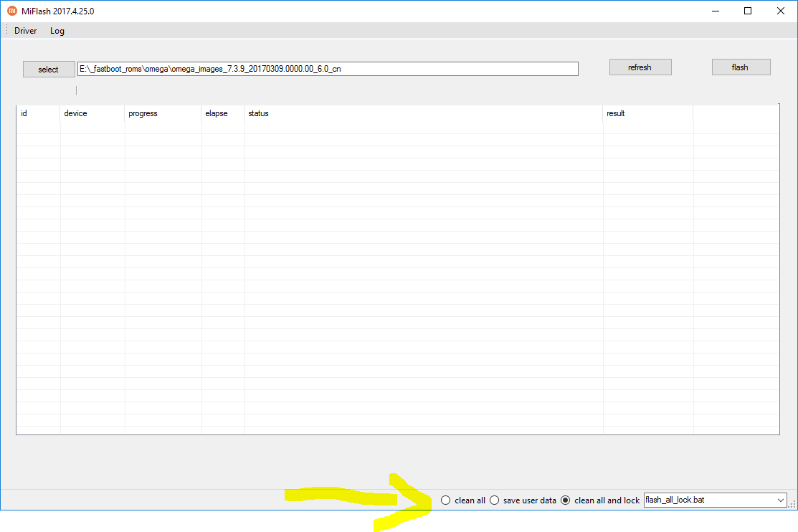
Task: Close the MiFlash window
Action: coord(780,11)
